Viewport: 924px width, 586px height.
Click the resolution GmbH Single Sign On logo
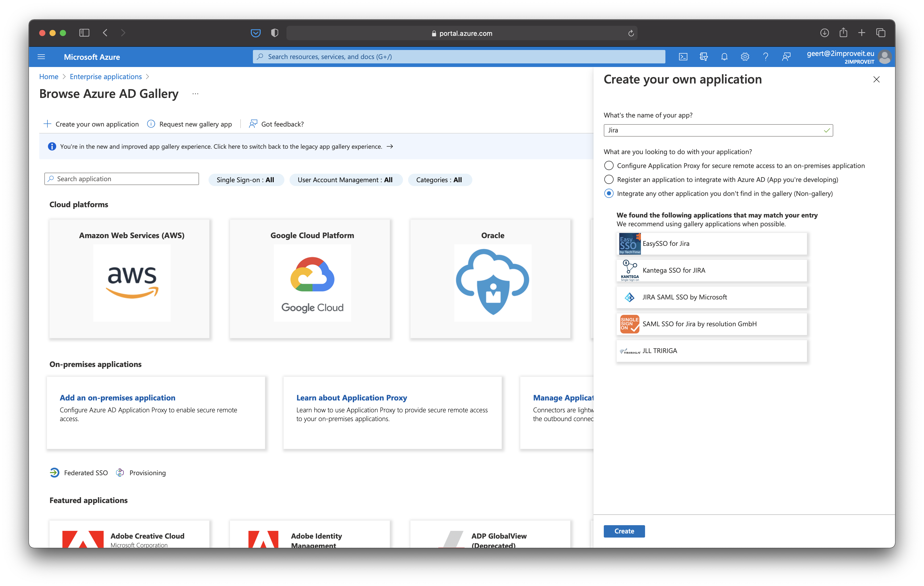click(630, 324)
